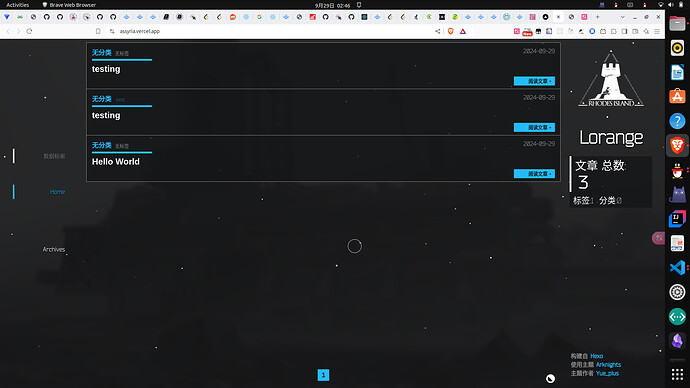Image resolution: width=690 pixels, height=388 pixels.
Task: Open the browser hamburger menu
Action: point(657,31)
